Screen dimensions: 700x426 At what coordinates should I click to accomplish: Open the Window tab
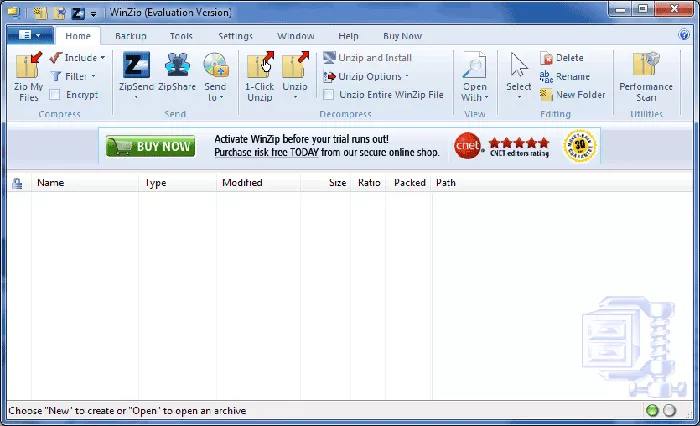(x=296, y=36)
